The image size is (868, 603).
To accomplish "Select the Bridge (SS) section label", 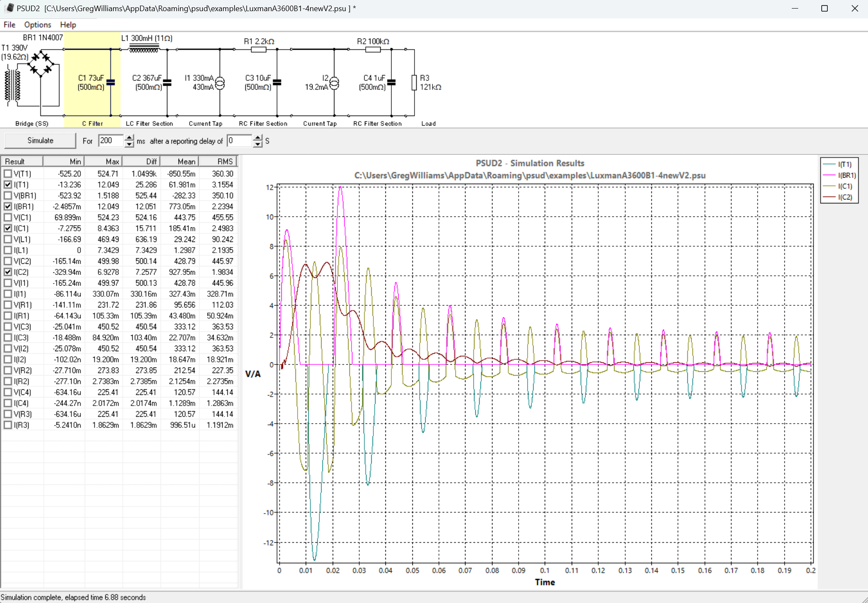I will tap(32, 124).
